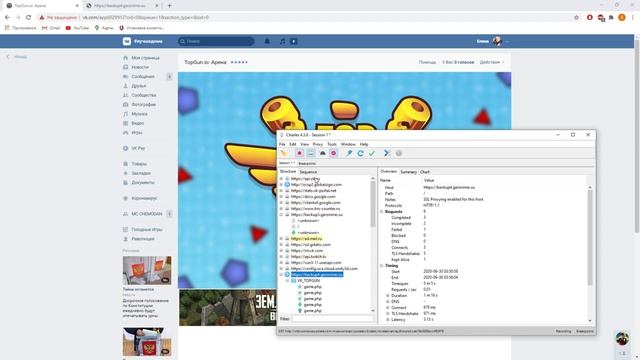Image resolution: width=640 pixels, height=360 pixels.
Task: Switch to the Sequence tab in Charles
Action: tap(308, 172)
